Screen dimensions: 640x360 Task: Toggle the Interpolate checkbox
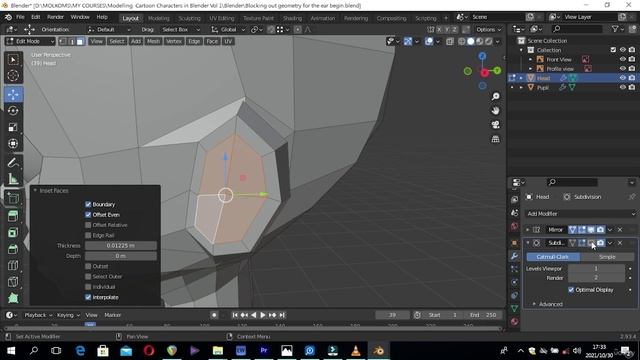click(88, 297)
